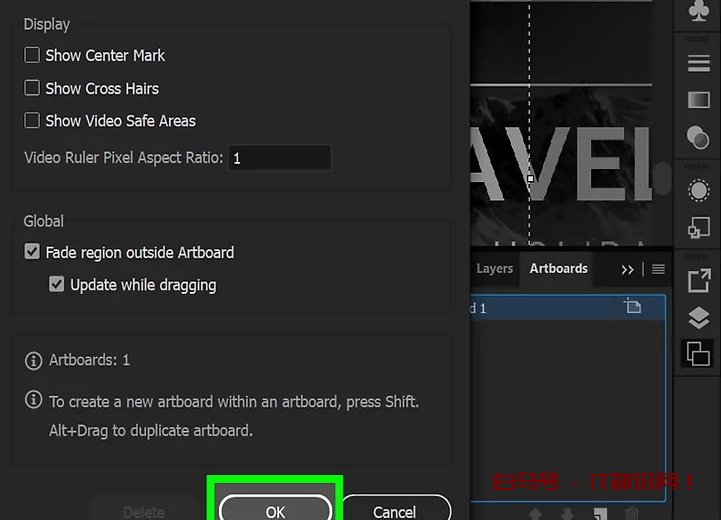Click inside Video Ruler Pixel Aspect Ratio field

tap(279, 158)
